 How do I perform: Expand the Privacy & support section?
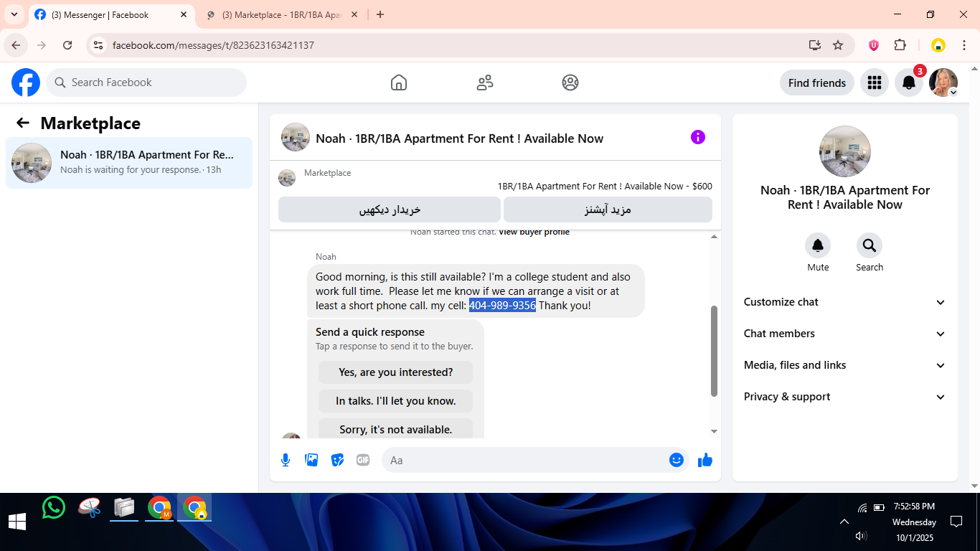point(844,397)
